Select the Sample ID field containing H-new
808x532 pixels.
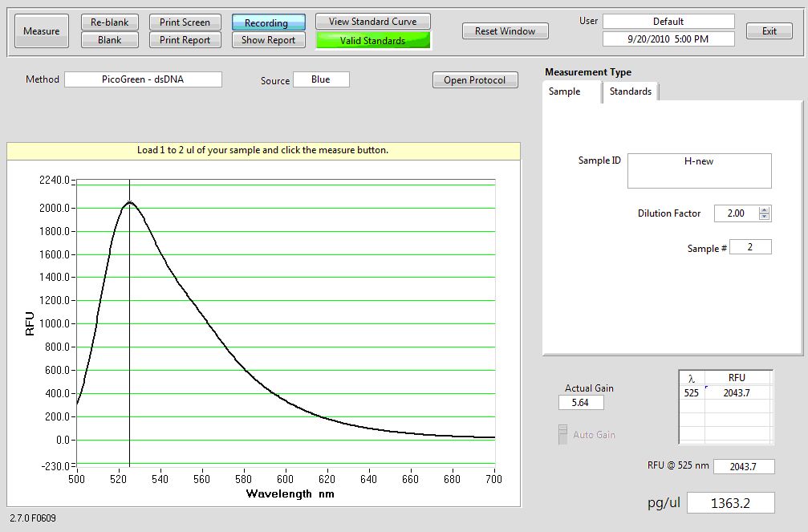pyautogui.click(x=699, y=171)
